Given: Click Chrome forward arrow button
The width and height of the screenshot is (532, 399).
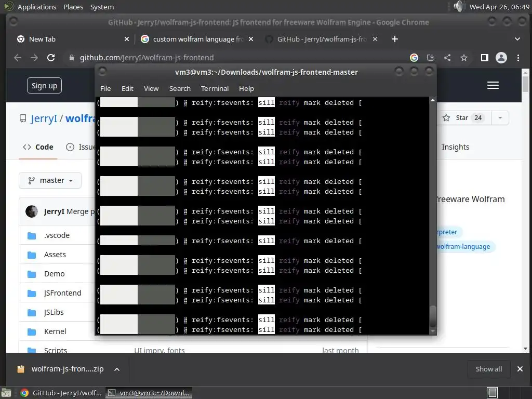Looking at the screenshot, I should tap(34, 58).
